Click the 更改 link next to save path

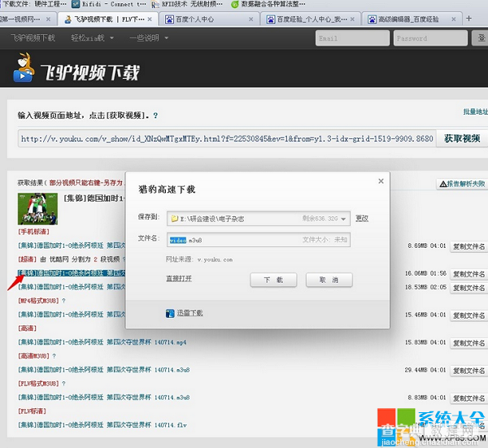click(362, 219)
